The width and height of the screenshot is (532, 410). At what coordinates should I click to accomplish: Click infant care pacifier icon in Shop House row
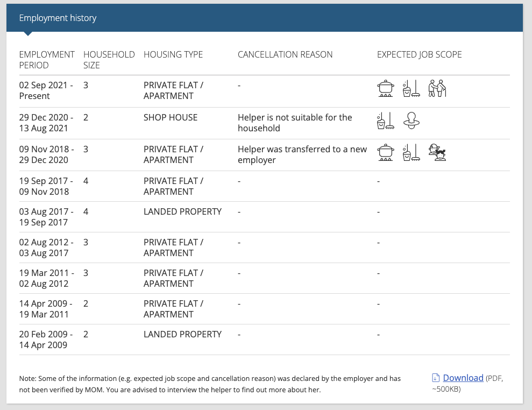pyautogui.click(x=411, y=121)
